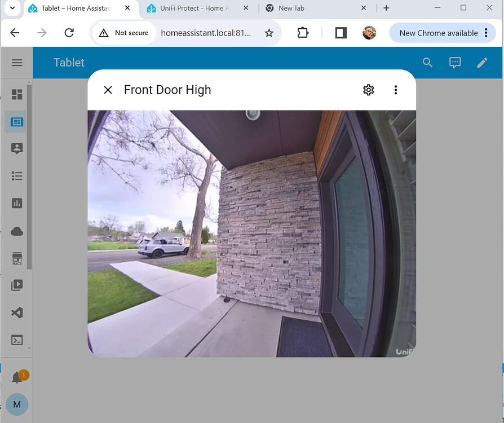
Task: Launch Studio Code Server from the sidebar
Action: click(x=17, y=313)
